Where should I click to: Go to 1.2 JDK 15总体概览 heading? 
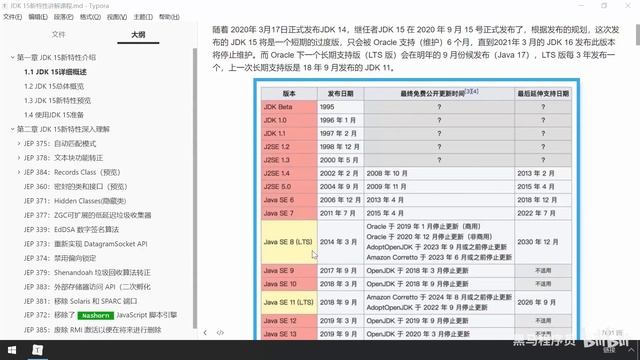pos(54,86)
